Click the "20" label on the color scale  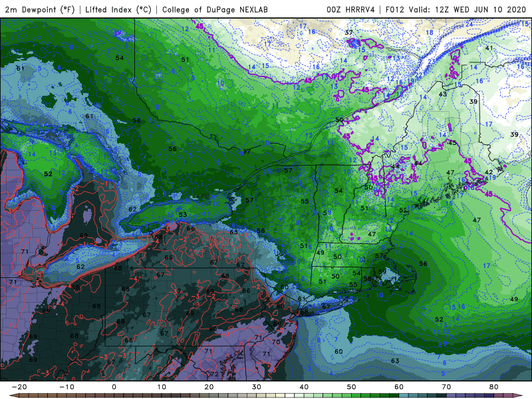tap(209, 387)
